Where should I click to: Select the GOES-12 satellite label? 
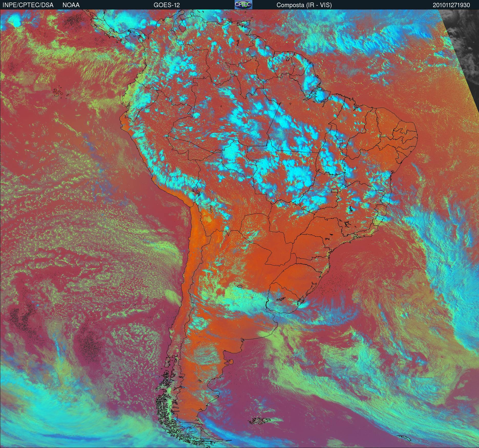click(166, 5)
